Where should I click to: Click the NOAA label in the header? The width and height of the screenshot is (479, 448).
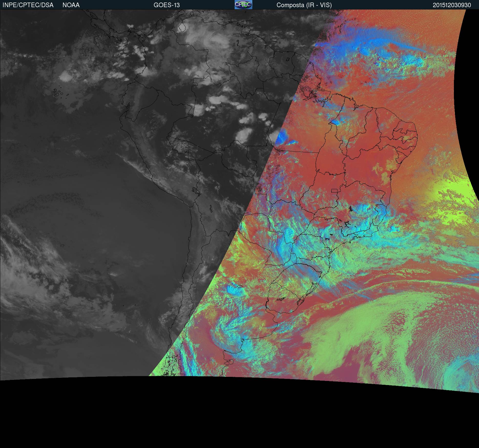71,5
